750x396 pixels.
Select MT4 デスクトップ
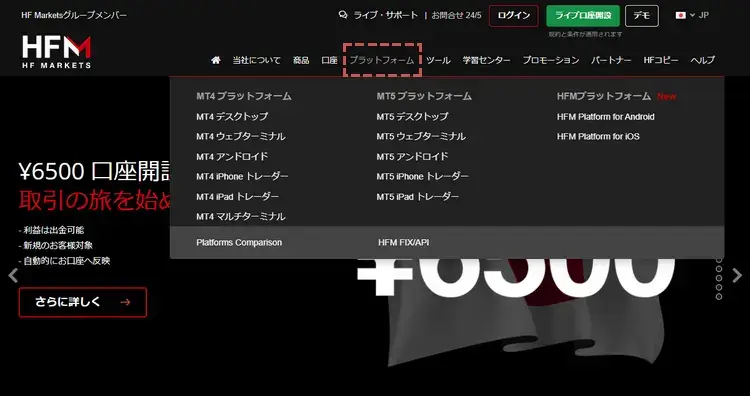click(232, 117)
